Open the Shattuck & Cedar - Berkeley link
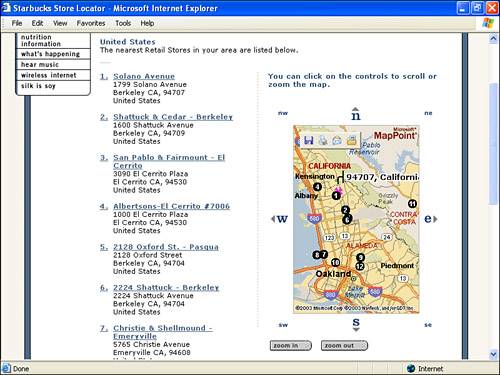 tap(173, 117)
